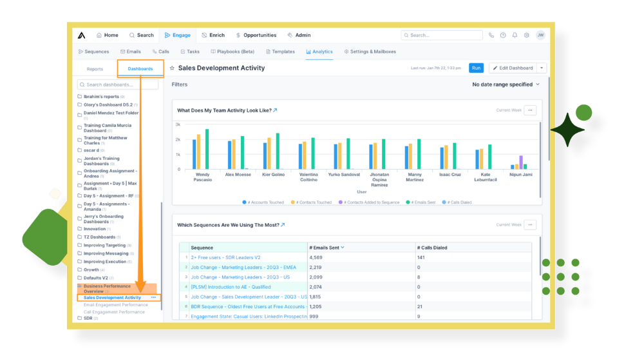
Task: Click Edit Dashboard button
Action: pos(513,68)
